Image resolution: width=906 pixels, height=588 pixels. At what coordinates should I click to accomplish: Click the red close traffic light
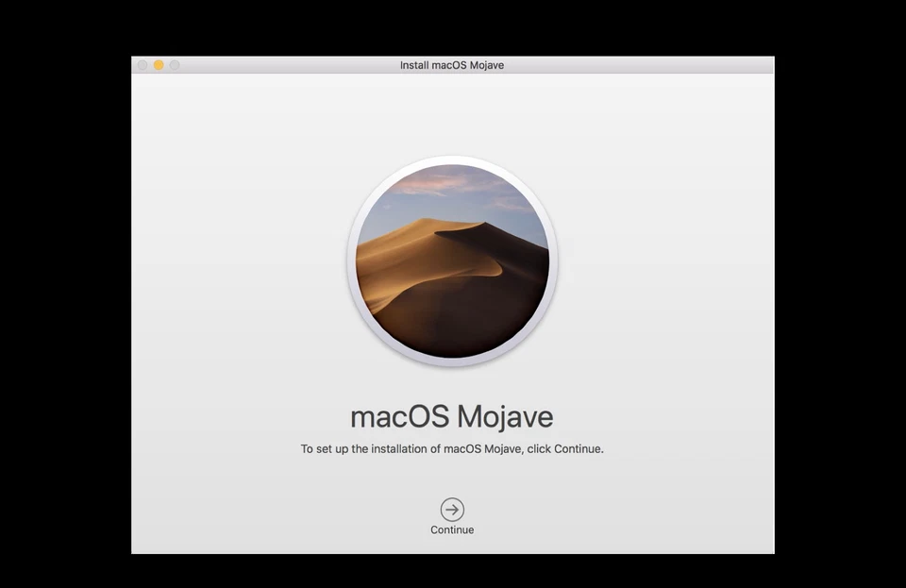tap(142, 65)
